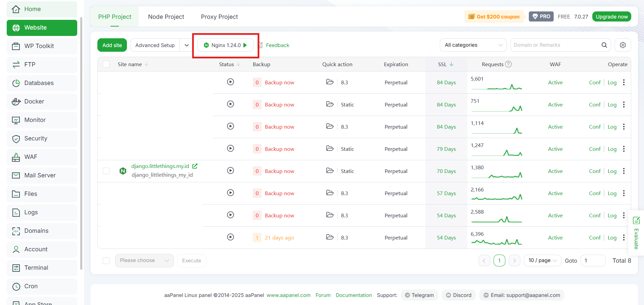This screenshot has height=305, width=644.
Task: Toggle running status in the 5,601 requests row
Action: (230, 82)
